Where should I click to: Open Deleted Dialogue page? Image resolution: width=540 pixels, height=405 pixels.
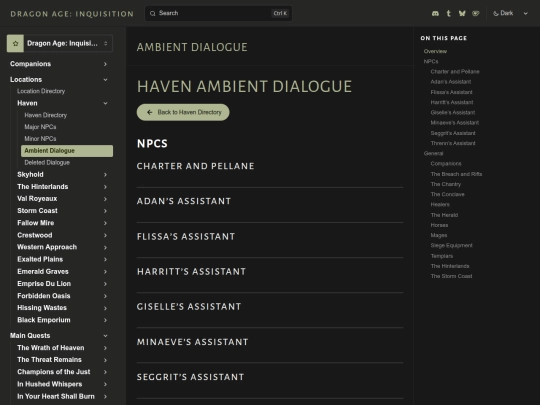47,163
